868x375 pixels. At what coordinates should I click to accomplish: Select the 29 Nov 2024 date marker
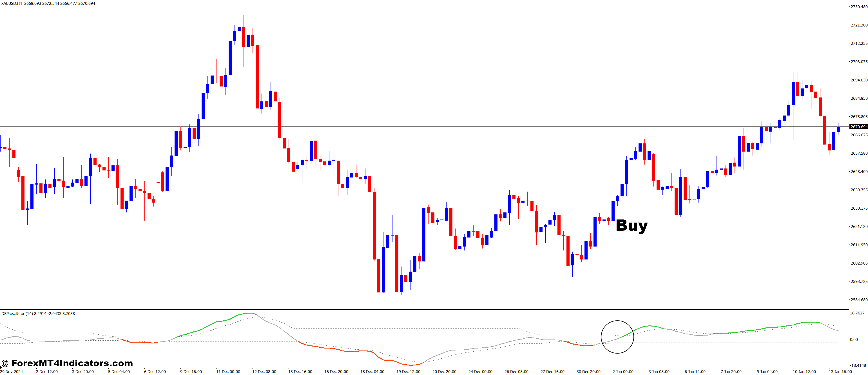(12, 372)
